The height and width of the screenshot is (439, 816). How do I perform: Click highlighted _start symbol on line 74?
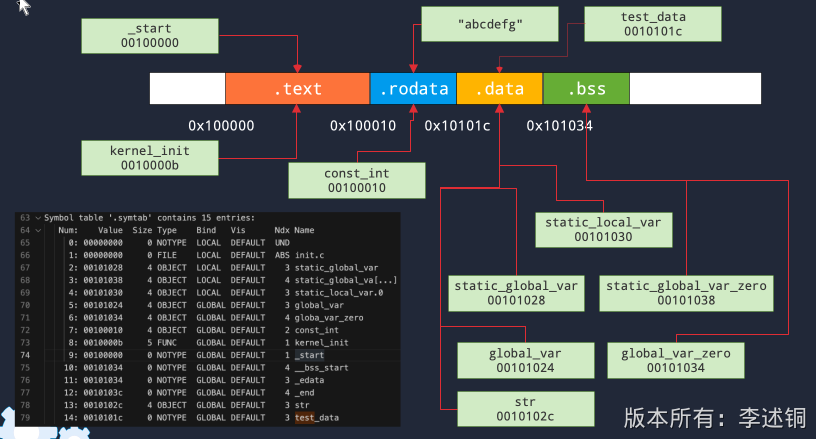(x=309, y=355)
